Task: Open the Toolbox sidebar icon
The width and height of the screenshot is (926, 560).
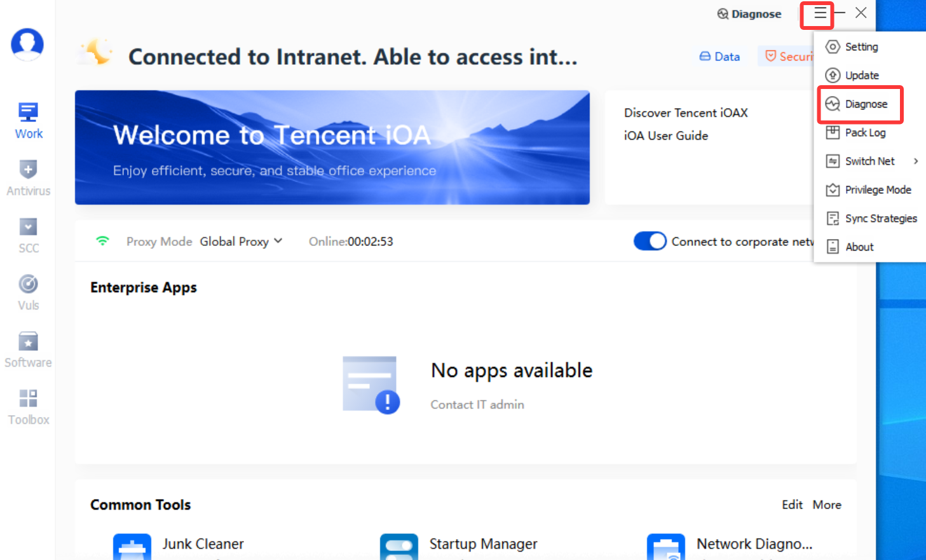Action: point(28,407)
